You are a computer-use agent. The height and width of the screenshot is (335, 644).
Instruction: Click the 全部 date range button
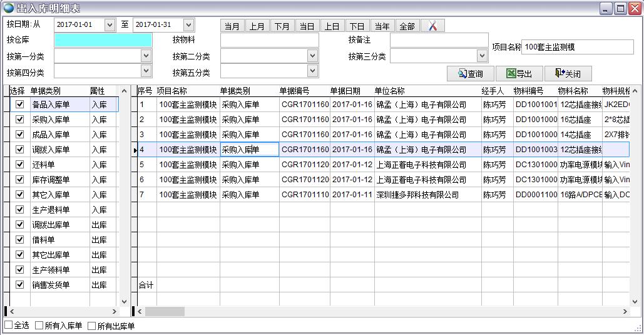pyautogui.click(x=407, y=26)
